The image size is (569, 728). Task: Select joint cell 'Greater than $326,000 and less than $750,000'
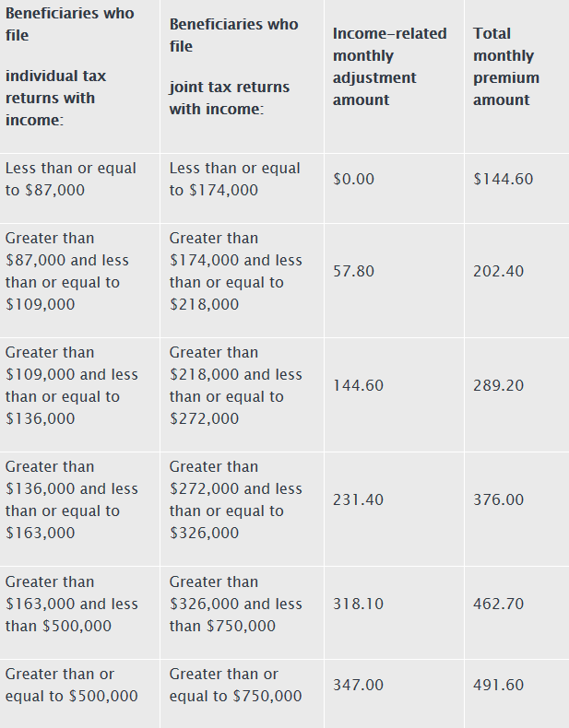coord(235,604)
